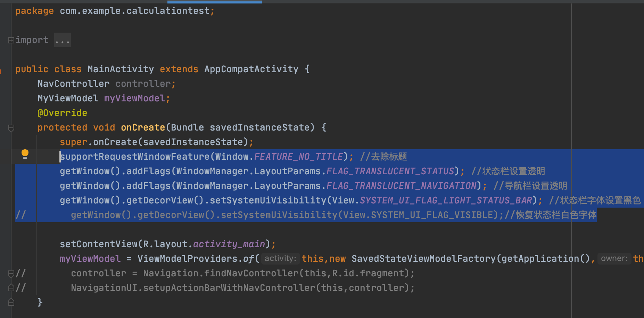Collapse the onCreate method fold marker
Image resolution: width=644 pixels, height=318 pixels.
[11, 128]
